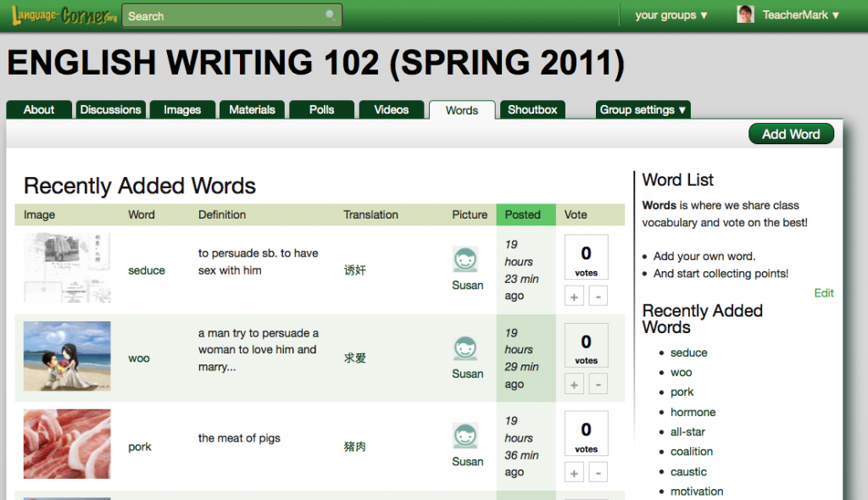Type in the Search field
Image resolution: width=868 pixels, height=500 pixels.
click(222, 15)
